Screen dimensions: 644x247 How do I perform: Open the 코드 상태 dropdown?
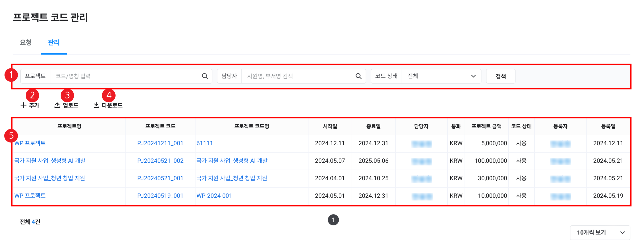click(x=441, y=76)
